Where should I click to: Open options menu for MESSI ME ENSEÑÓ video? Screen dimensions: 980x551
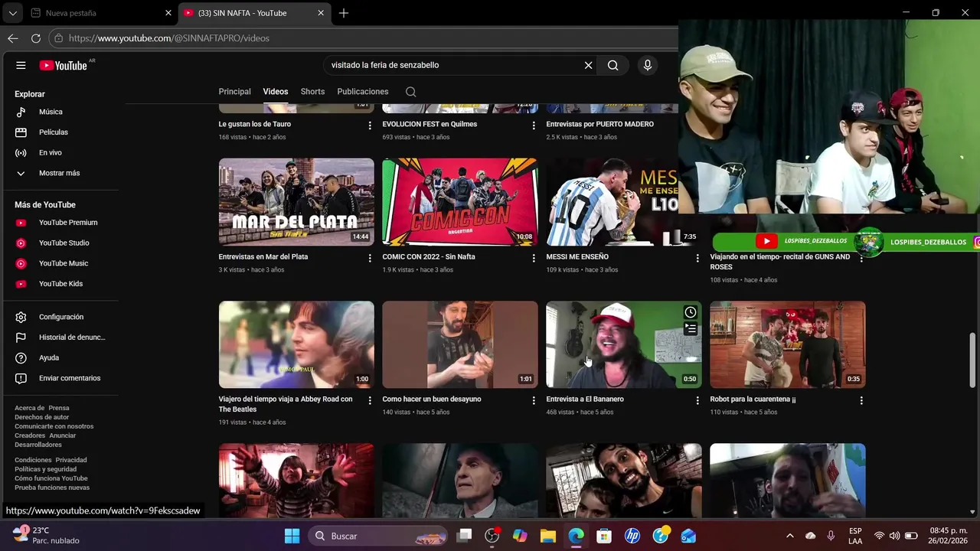[697, 258]
